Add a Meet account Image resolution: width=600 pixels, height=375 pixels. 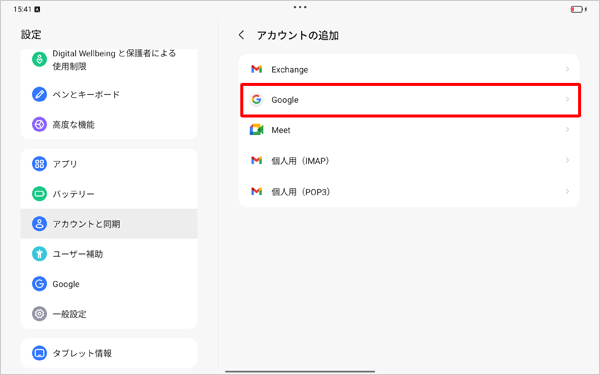pyautogui.click(x=409, y=130)
